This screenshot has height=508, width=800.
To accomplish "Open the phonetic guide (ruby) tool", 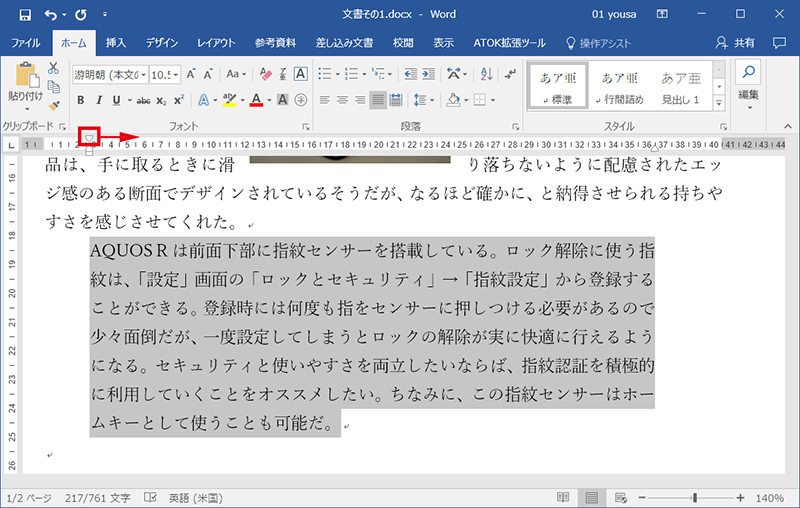I will pos(283,74).
